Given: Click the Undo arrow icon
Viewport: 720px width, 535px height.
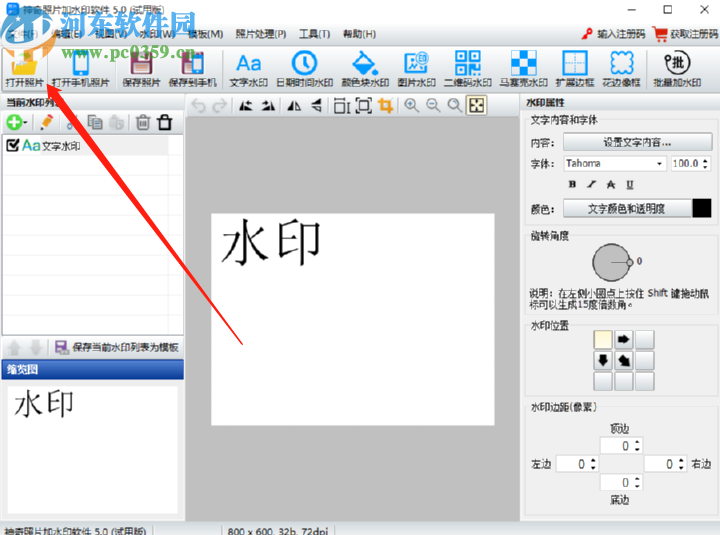Looking at the screenshot, I should click(x=198, y=106).
